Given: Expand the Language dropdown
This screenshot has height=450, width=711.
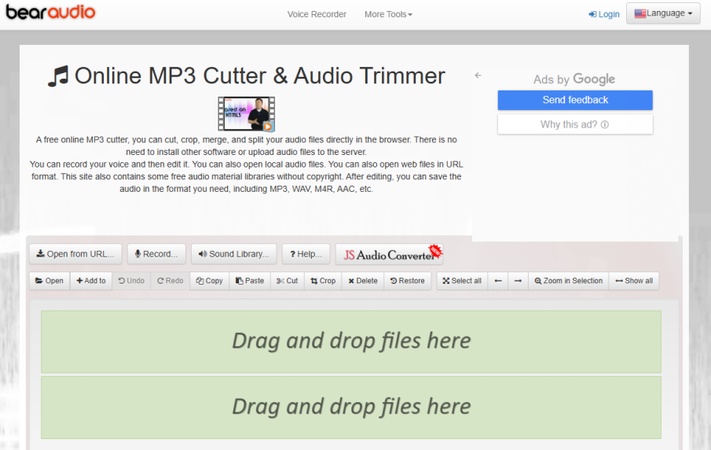Looking at the screenshot, I should tap(663, 14).
